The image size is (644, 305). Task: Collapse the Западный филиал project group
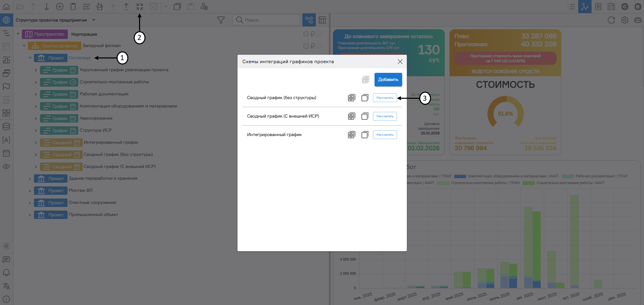[24, 46]
